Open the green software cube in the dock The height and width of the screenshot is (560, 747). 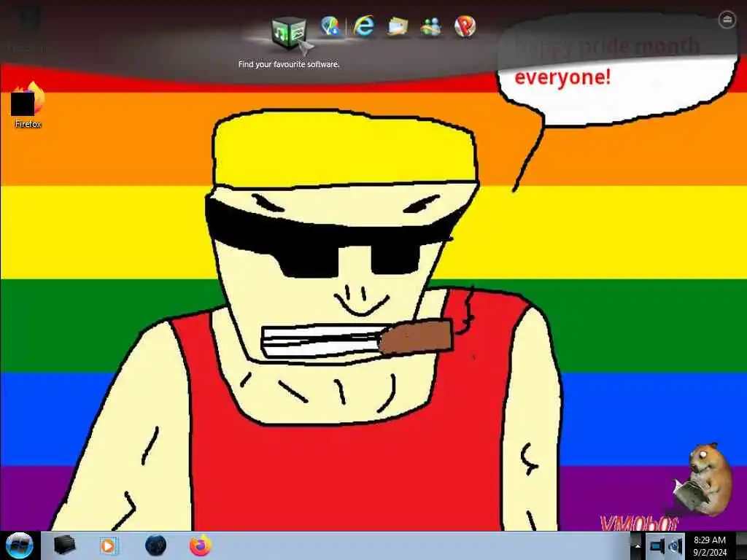pos(289,32)
